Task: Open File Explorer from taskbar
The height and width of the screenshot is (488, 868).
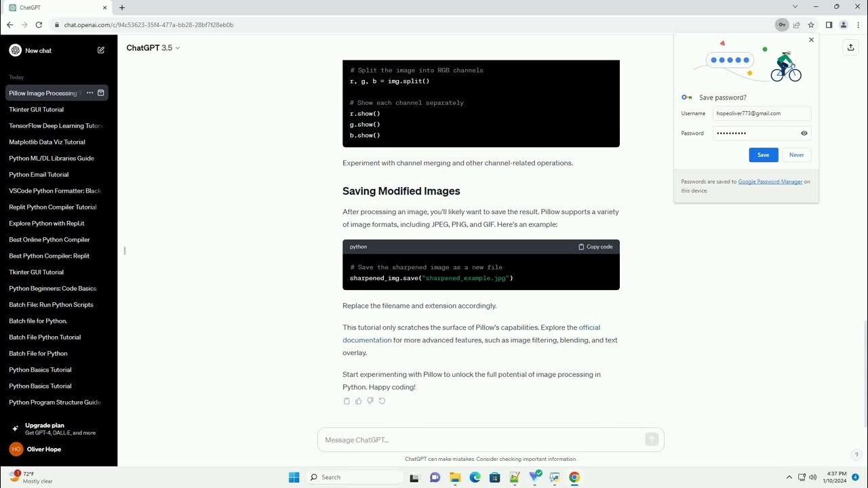Action: pos(454,477)
